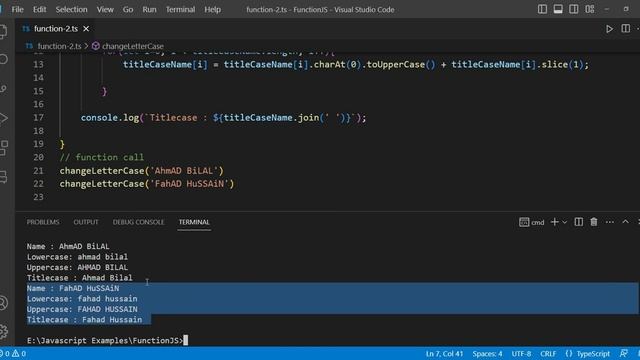Open the launch profile dropdown arrow
640x360 pixels.
coord(564,222)
